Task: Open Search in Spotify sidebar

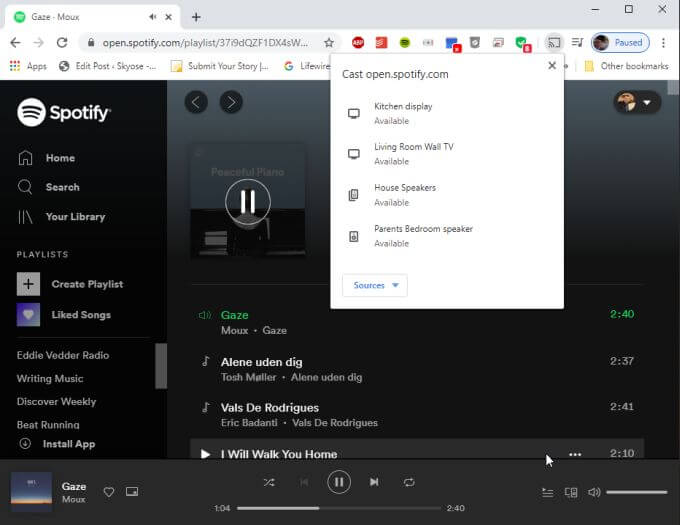Action: 49,187
